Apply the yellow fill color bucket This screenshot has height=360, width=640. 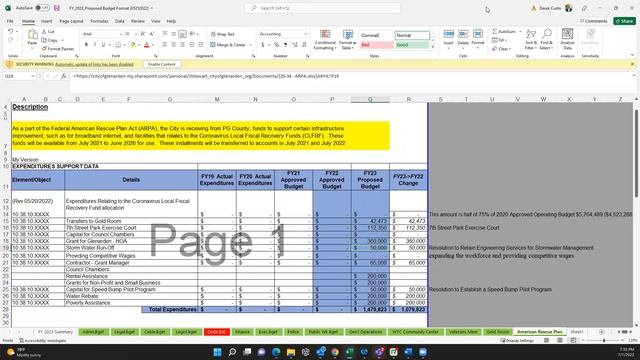pyautogui.click(x=133, y=44)
